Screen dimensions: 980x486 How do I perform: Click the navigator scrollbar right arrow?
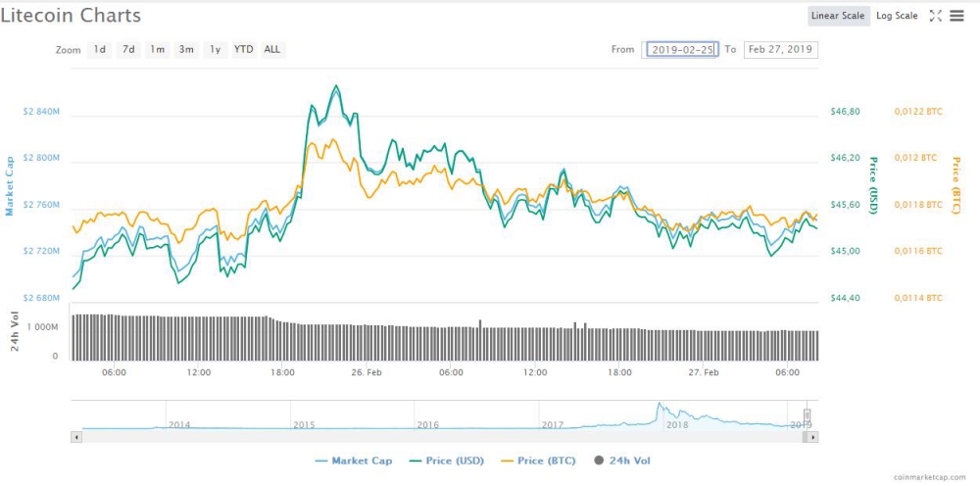[x=812, y=437]
